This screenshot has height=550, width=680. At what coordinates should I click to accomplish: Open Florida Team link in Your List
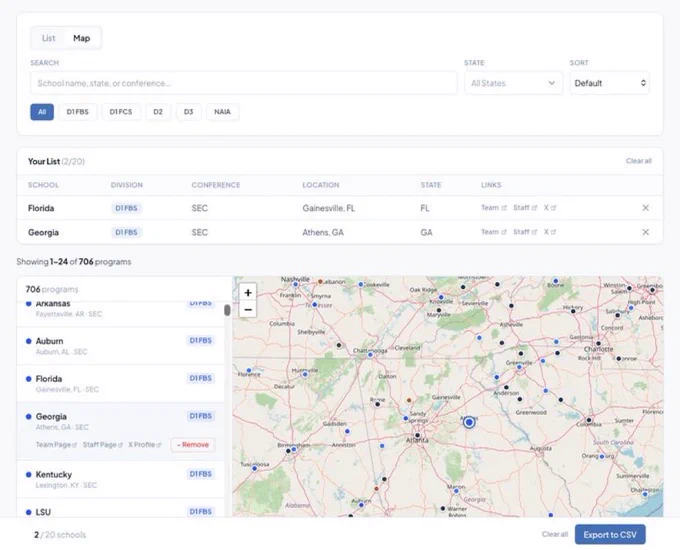(x=494, y=208)
